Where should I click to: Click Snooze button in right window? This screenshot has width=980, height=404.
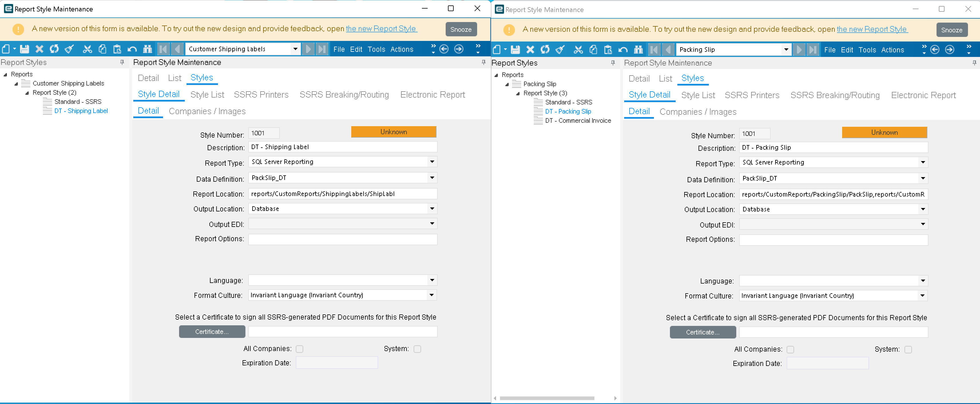tap(951, 30)
